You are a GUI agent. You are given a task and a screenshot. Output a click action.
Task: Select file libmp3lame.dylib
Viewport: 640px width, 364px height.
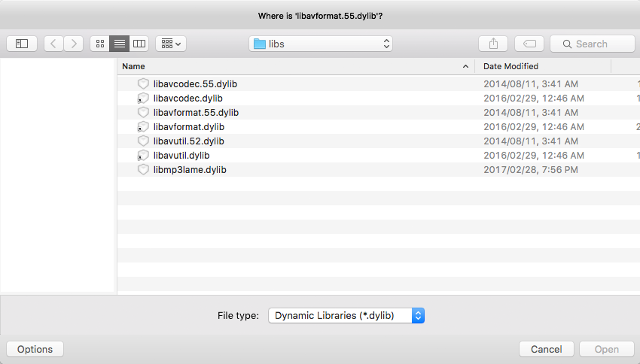point(379,169)
